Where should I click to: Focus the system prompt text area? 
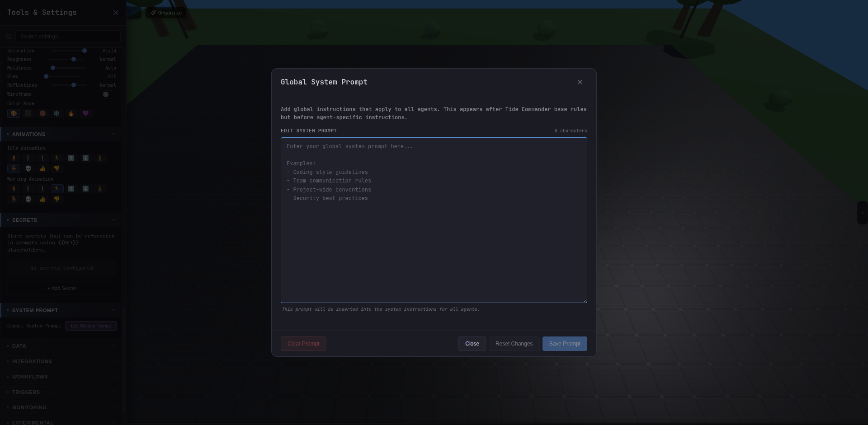tap(434, 220)
